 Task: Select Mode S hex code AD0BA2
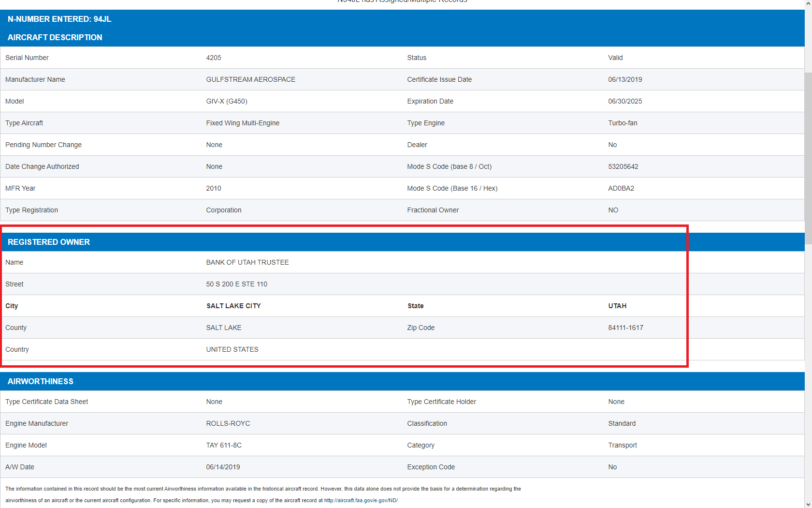[621, 188]
